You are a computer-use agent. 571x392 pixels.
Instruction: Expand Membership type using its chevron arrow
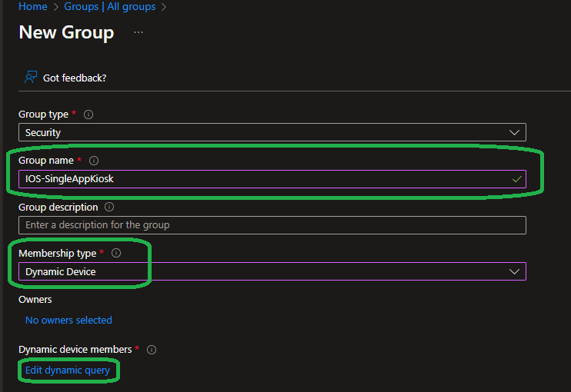[515, 271]
